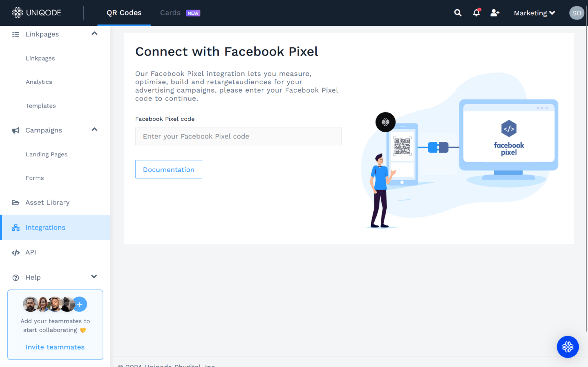Click Invite teammates link
The image size is (588, 367).
point(55,347)
